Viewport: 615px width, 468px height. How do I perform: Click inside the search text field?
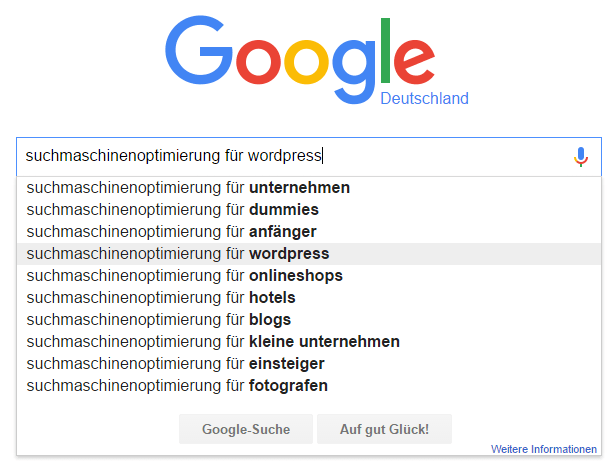(309, 157)
